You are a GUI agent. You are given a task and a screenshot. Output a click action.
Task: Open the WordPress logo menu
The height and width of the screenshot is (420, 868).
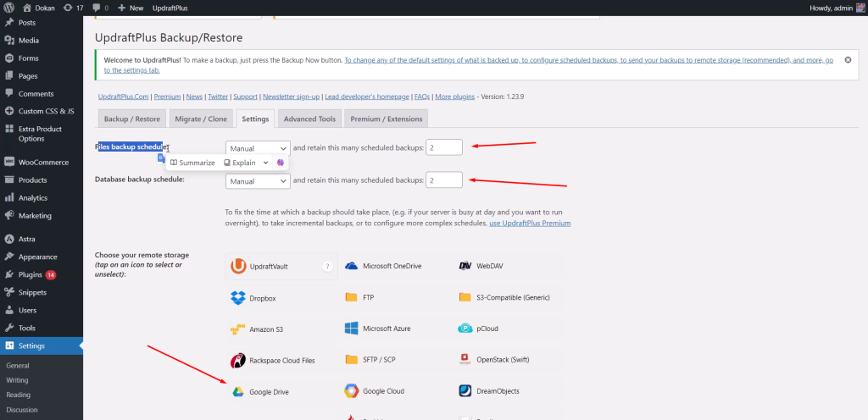9,8
